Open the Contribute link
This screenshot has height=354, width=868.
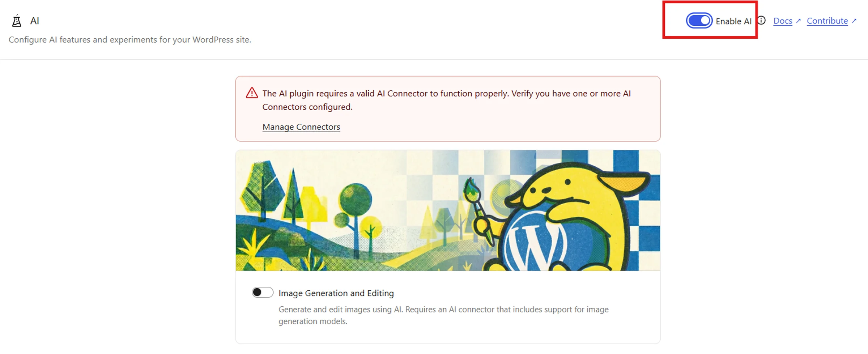click(827, 21)
